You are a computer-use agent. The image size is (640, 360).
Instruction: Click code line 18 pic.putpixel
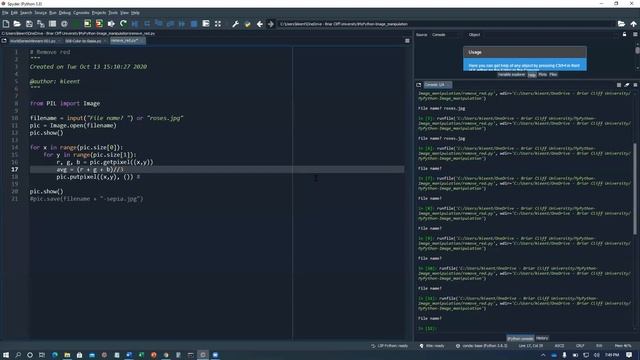click(98, 177)
